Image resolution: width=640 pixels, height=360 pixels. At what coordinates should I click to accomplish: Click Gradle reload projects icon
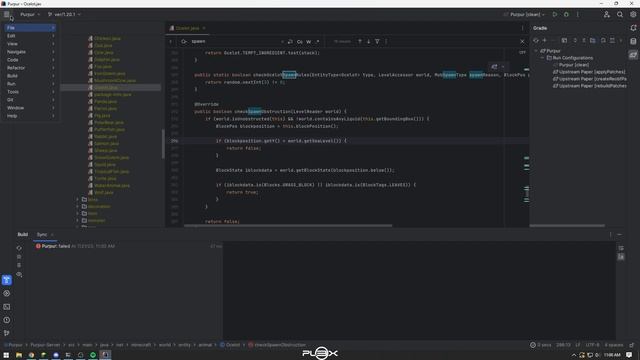(536, 40)
